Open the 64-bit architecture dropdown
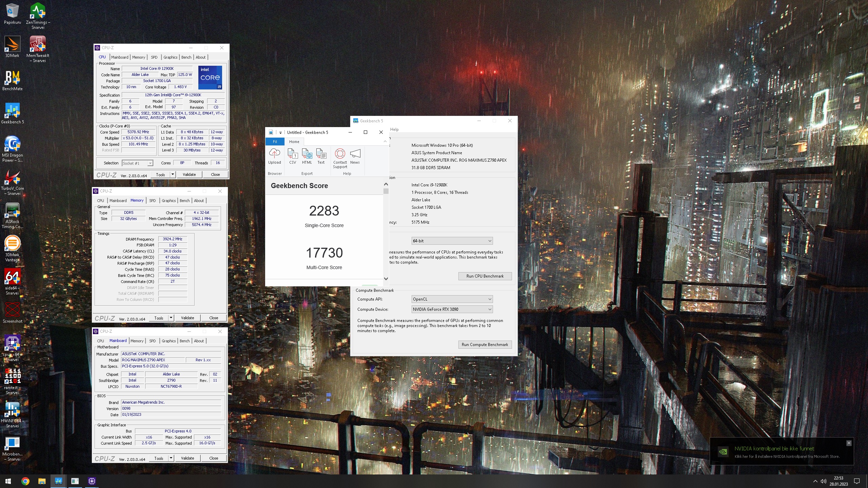This screenshot has height=488, width=868. 452,241
